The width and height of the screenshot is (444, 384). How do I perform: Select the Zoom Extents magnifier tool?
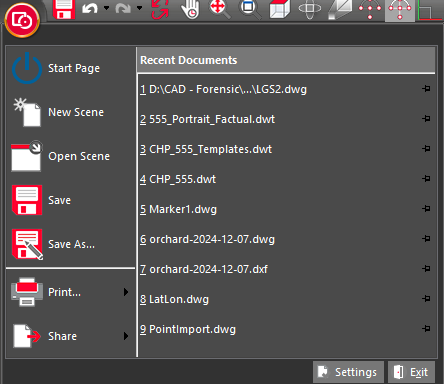[219, 9]
